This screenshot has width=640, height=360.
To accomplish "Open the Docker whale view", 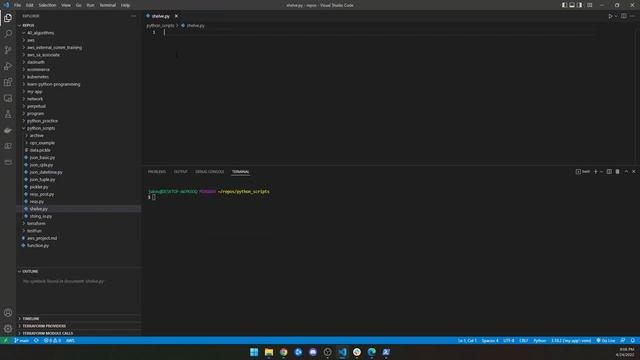I will point(8,130).
